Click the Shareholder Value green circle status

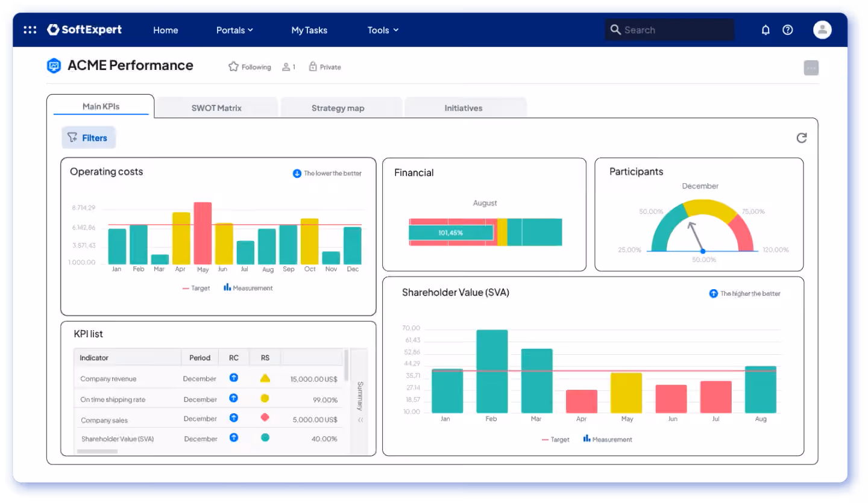tap(265, 437)
